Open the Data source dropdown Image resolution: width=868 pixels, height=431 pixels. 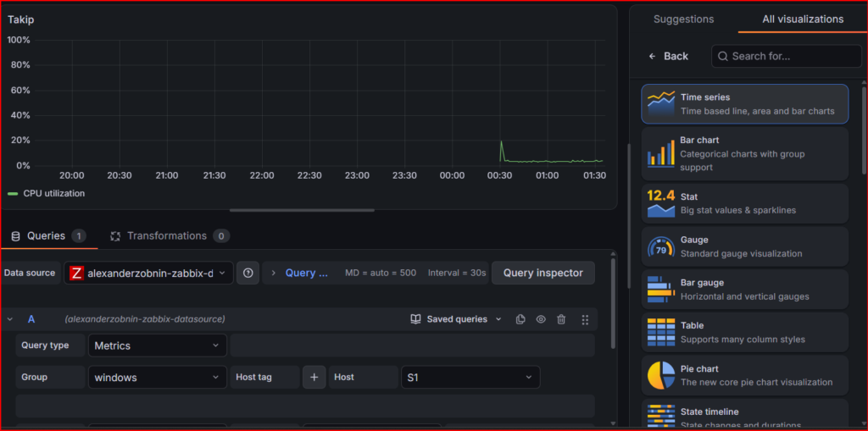tap(148, 273)
